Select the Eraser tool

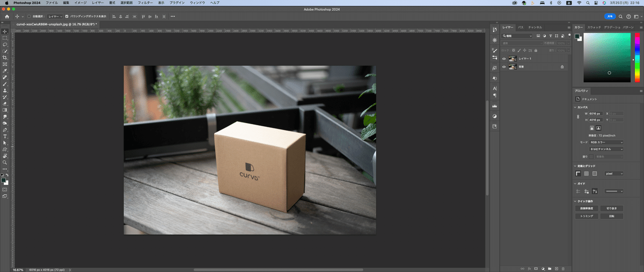tap(5, 103)
